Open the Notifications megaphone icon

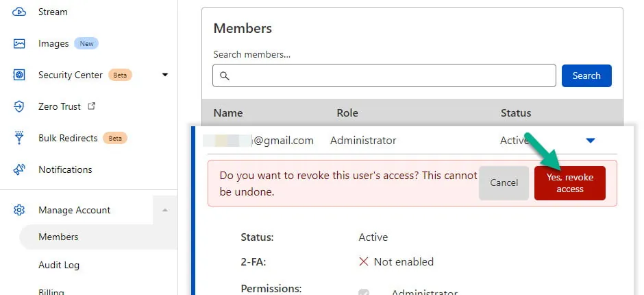[x=19, y=169]
